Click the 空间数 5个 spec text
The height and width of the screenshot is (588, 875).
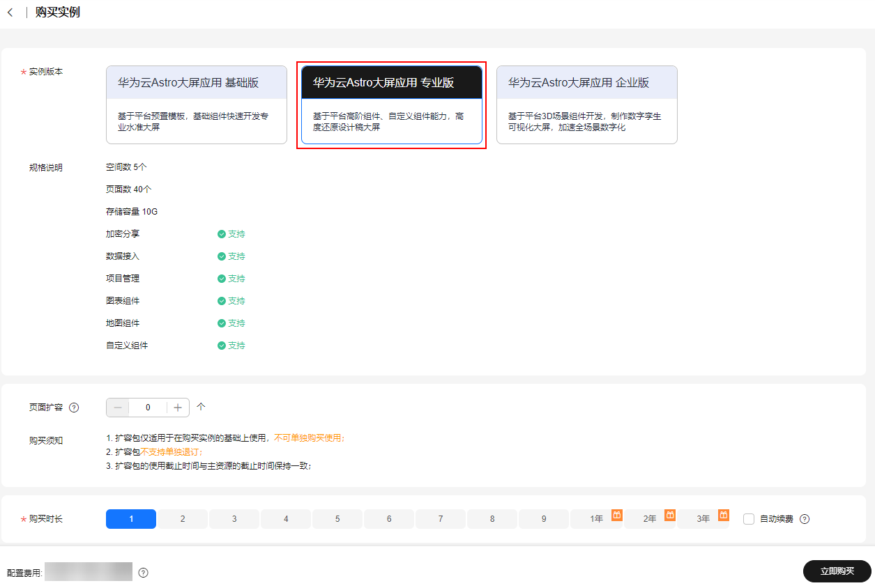click(x=126, y=167)
